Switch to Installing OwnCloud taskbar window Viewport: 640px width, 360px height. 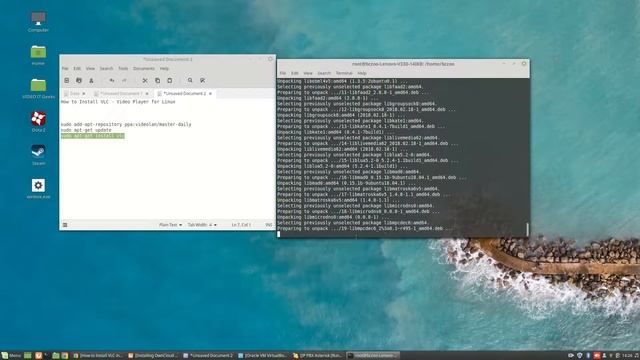tap(153, 356)
